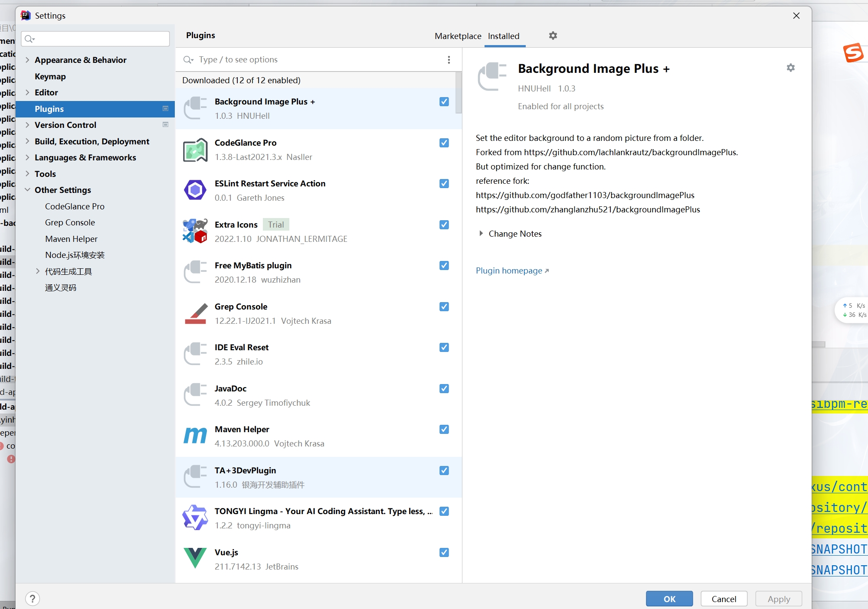Collapse the Other Settings tree node

(x=27, y=190)
